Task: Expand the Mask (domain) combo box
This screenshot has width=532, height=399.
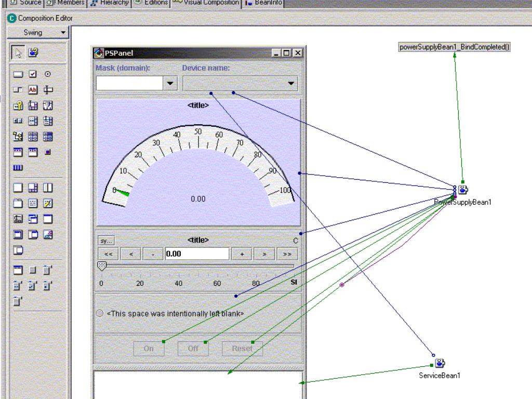Action: coord(170,83)
